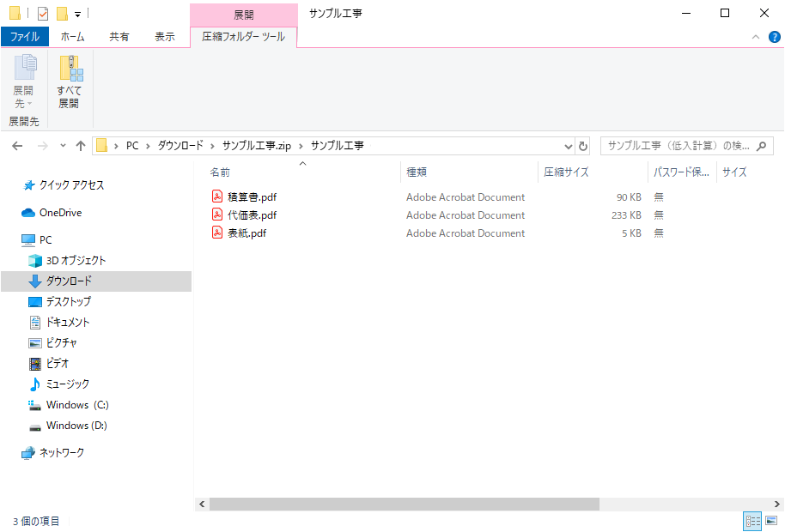The image size is (785, 532).
Task: Collapse the ribbon with the chevron
Action: (x=756, y=37)
